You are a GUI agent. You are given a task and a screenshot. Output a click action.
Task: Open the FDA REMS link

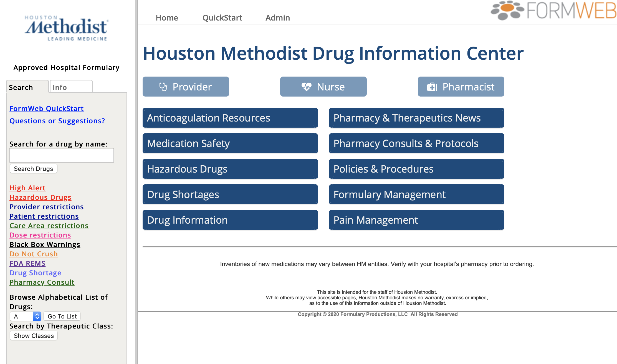(x=27, y=263)
